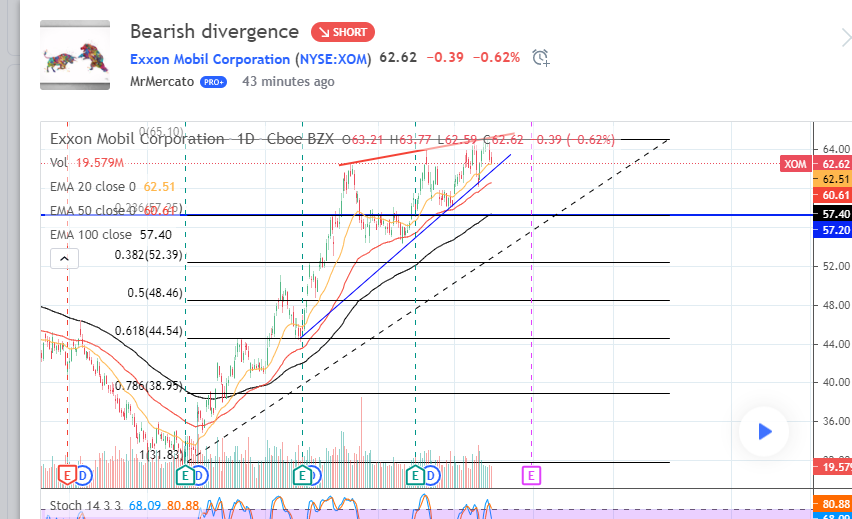Click the 43 minutes ago timestamp
The width and height of the screenshot is (852, 519).
coord(288,82)
